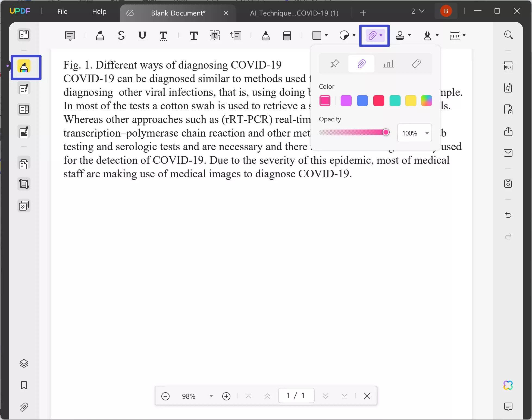532x420 pixels.
Task: Add a new document tab with the plus button
Action: click(x=363, y=13)
